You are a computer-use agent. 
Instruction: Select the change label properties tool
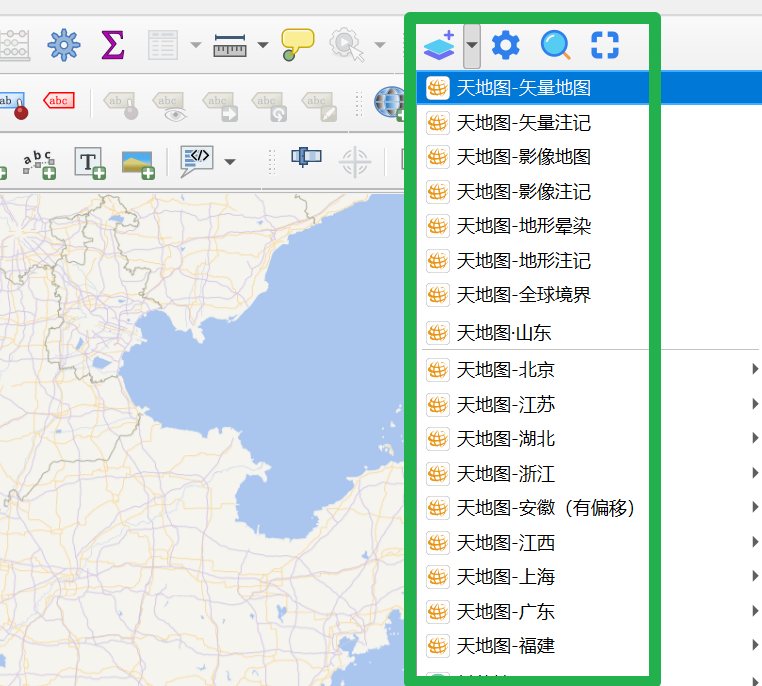[x=319, y=106]
